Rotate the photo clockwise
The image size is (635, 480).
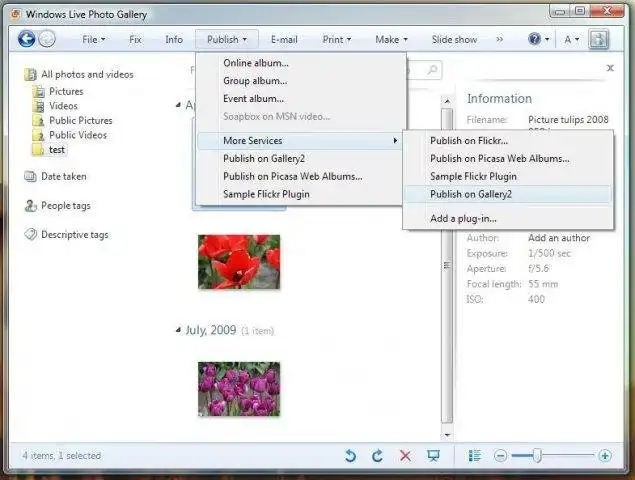(377, 456)
